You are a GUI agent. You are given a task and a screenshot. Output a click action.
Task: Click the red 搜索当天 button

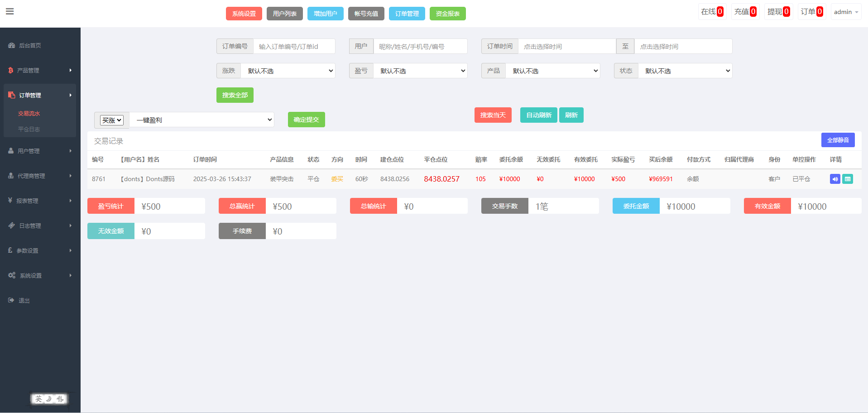[x=493, y=115]
